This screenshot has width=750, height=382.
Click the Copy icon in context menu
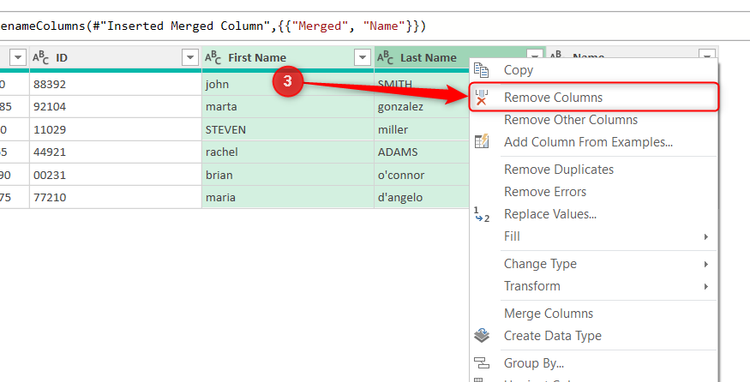pyautogui.click(x=481, y=70)
